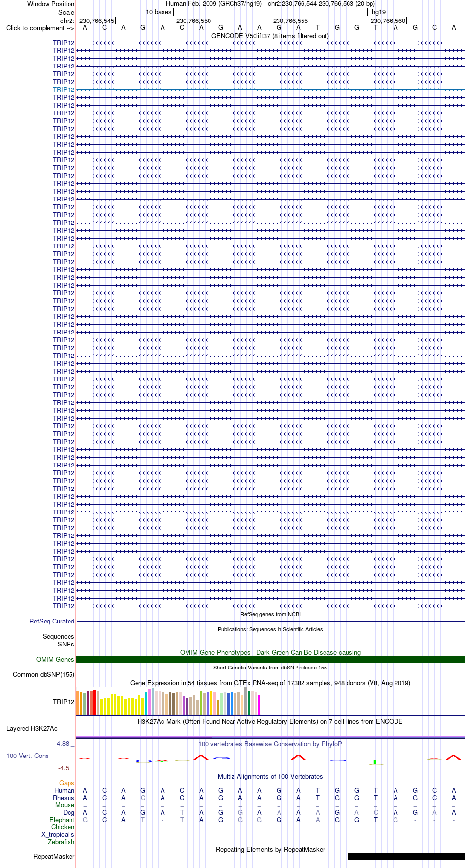This screenshot has height=868, width=465.
Task: Select the Rhesus alignment row label
Action: pyautogui.click(x=64, y=798)
